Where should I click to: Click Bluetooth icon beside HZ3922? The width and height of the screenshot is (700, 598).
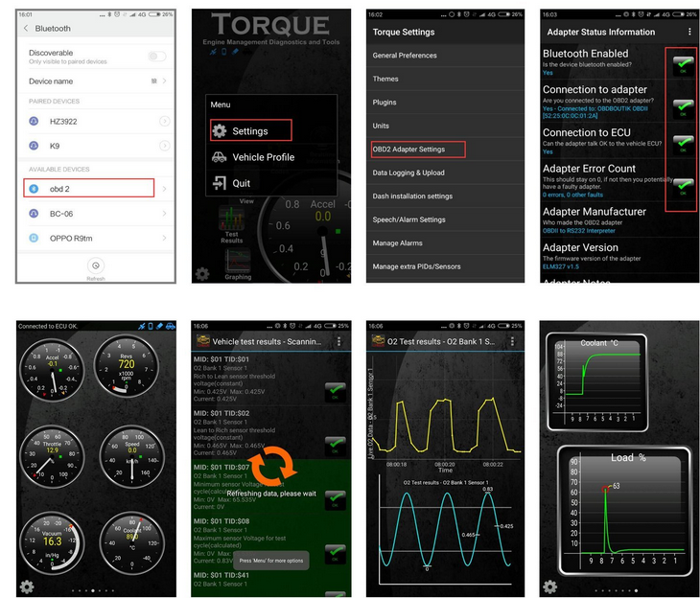pos(34,121)
